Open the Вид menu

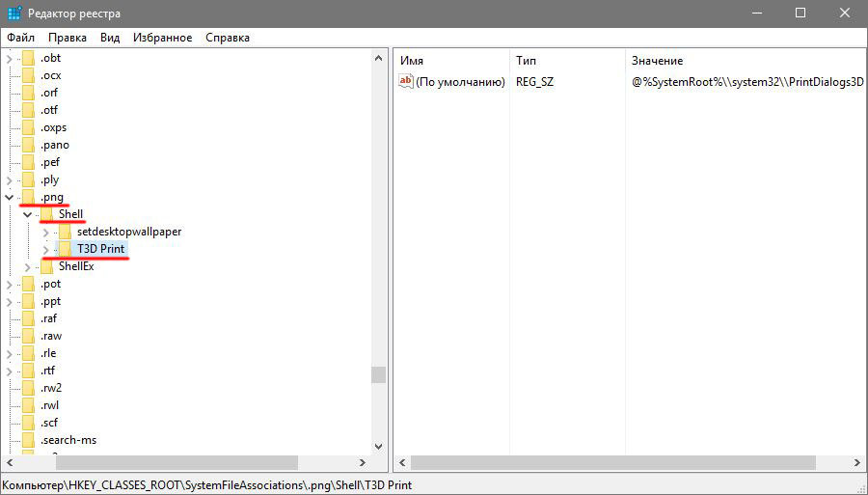pyautogui.click(x=110, y=38)
